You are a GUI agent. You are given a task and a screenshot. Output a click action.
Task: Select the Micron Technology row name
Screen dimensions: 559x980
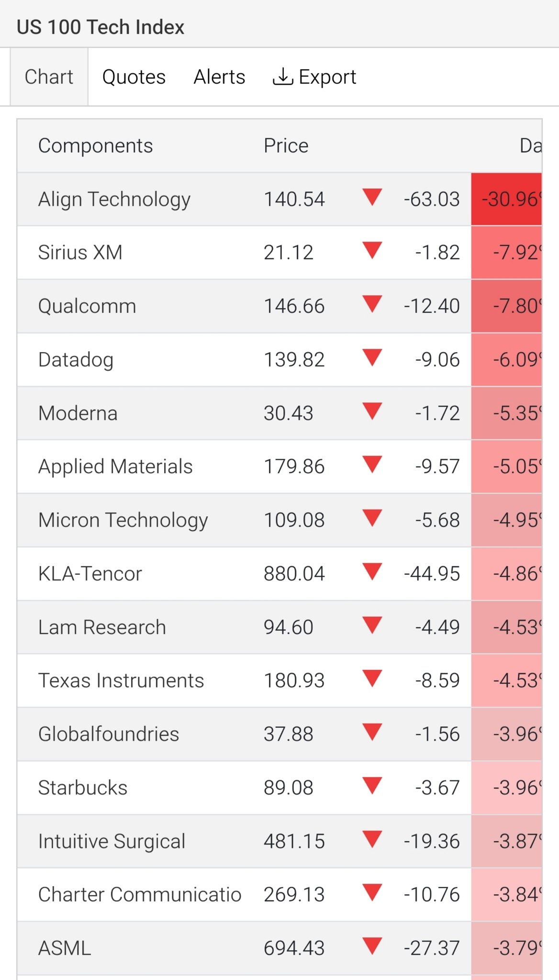click(x=123, y=520)
